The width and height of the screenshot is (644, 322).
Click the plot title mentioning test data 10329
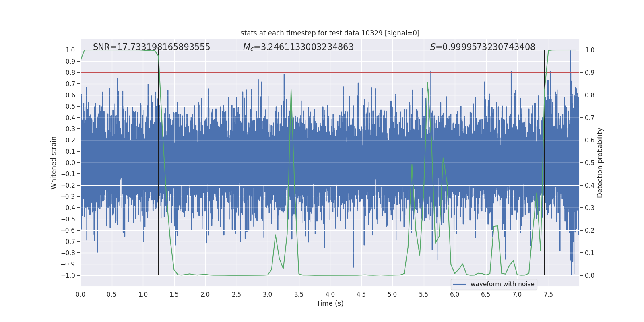pos(330,33)
